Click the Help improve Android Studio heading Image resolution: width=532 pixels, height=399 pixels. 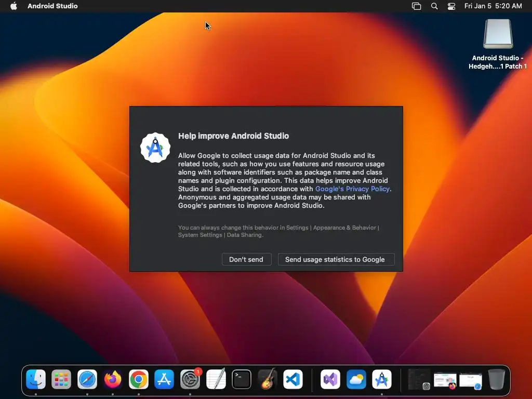233,136
